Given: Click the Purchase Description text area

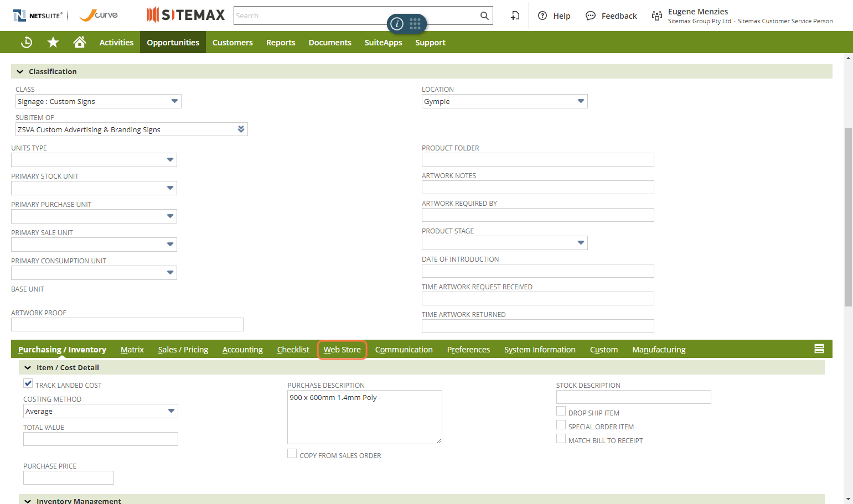Looking at the screenshot, I should tap(365, 417).
